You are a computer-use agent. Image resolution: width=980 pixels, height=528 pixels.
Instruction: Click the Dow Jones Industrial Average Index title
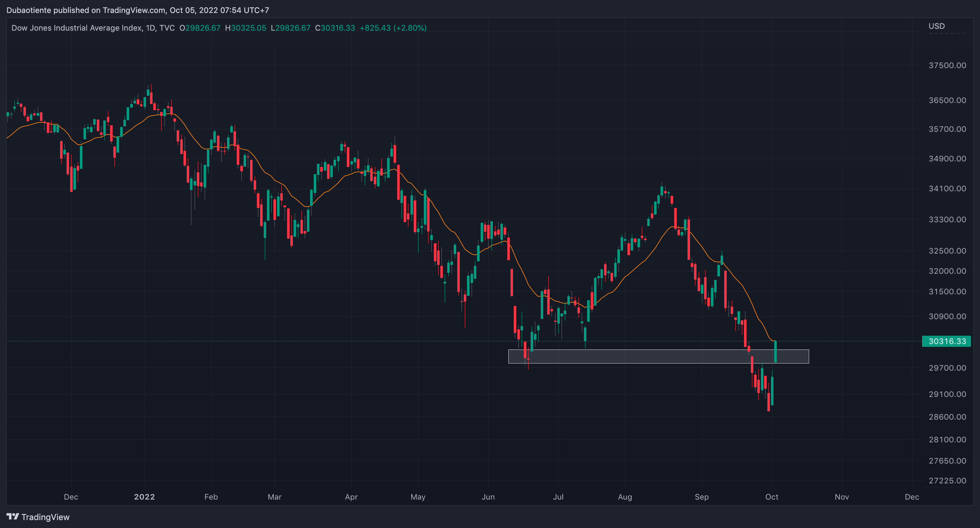tap(77, 28)
